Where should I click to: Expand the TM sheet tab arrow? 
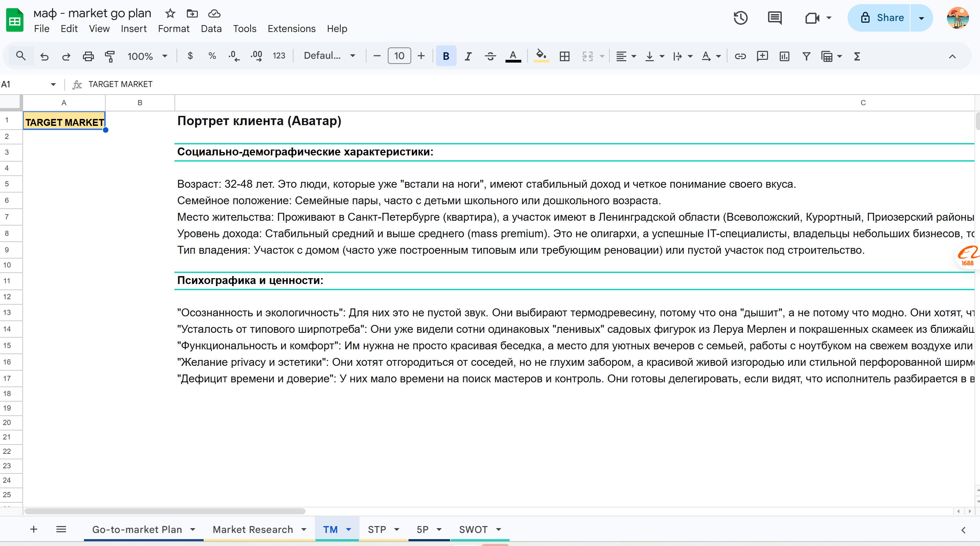click(x=349, y=529)
